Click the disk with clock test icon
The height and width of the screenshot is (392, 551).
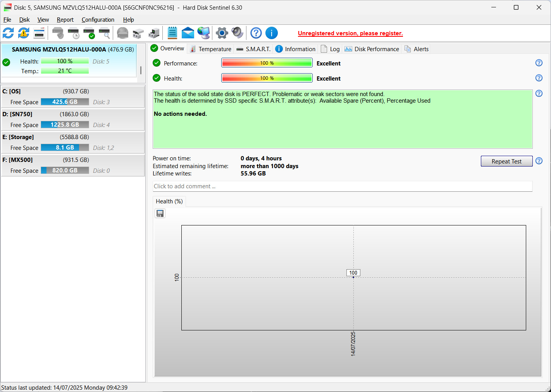73,33
